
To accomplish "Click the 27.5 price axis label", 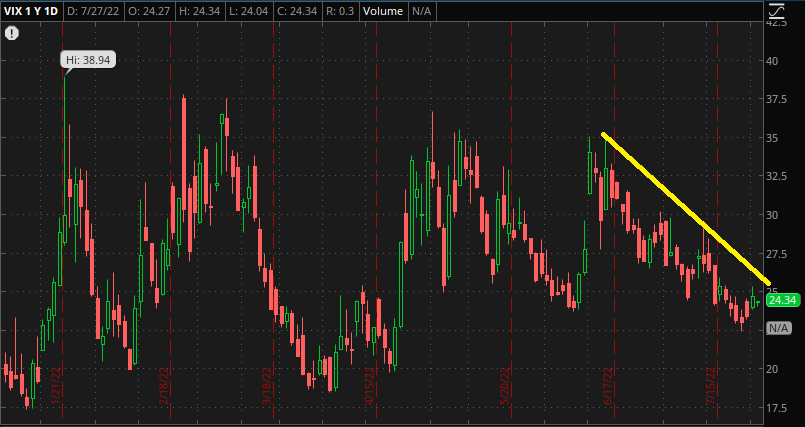I will (776, 254).
